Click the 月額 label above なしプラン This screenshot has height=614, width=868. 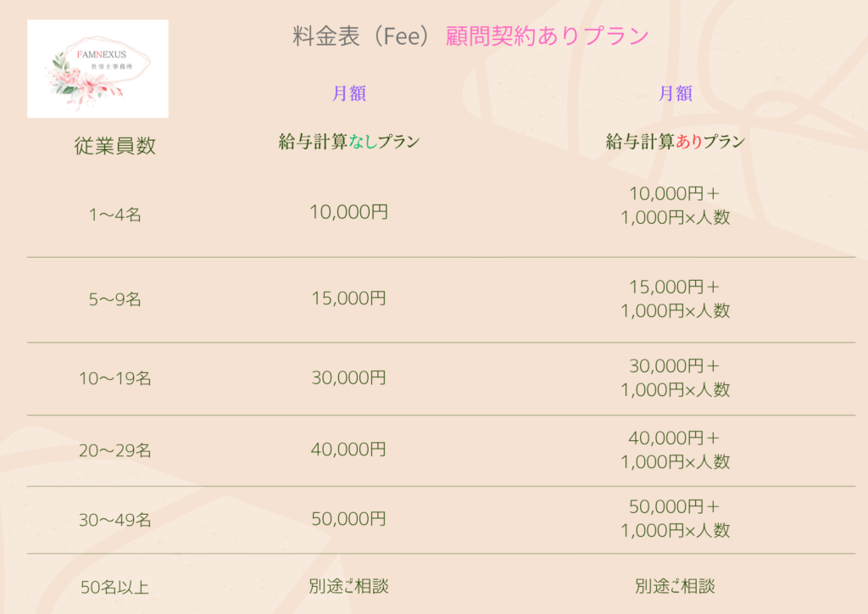tap(349, 94)
